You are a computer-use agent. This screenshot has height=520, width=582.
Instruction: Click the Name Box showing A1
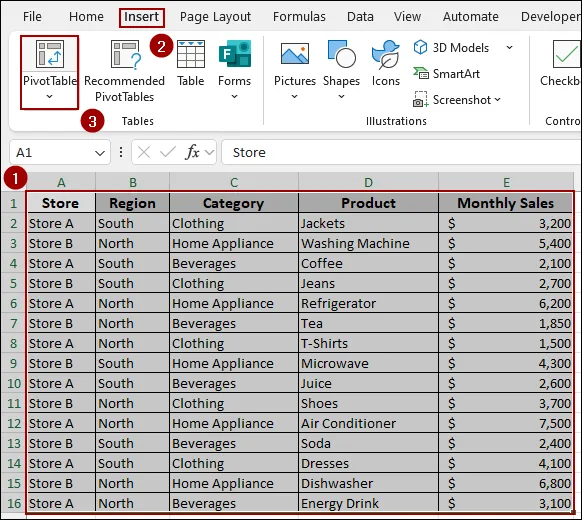[60, 152]
